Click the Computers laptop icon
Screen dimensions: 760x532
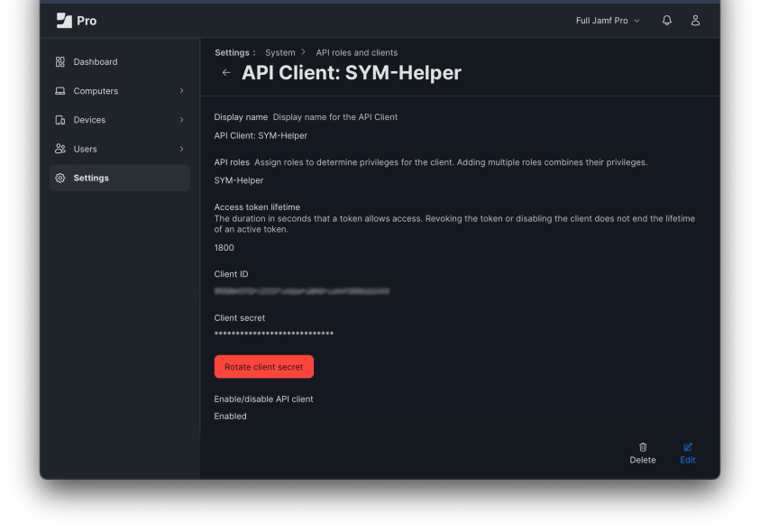coord(60,91)
